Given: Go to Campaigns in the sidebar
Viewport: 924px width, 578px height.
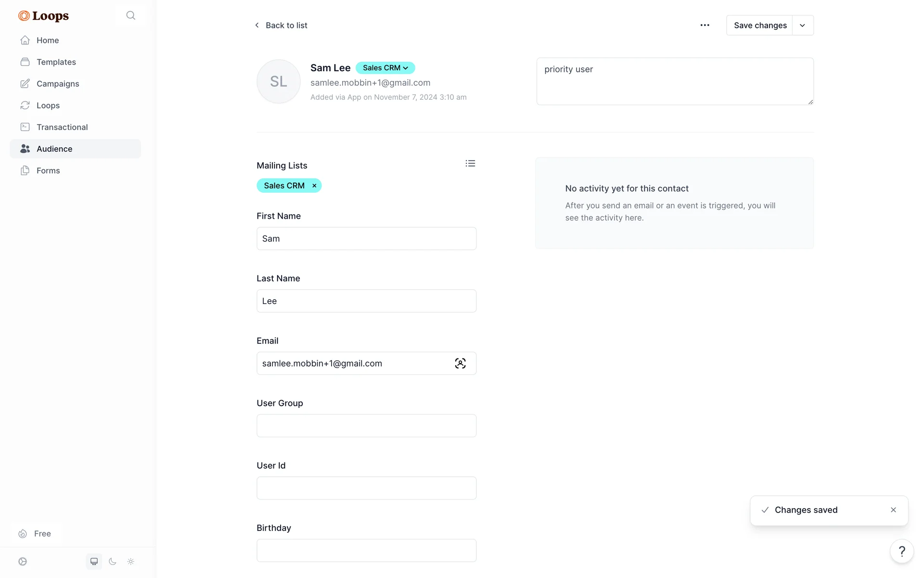Looking at the screenshot, I should [x=58, y=84].
